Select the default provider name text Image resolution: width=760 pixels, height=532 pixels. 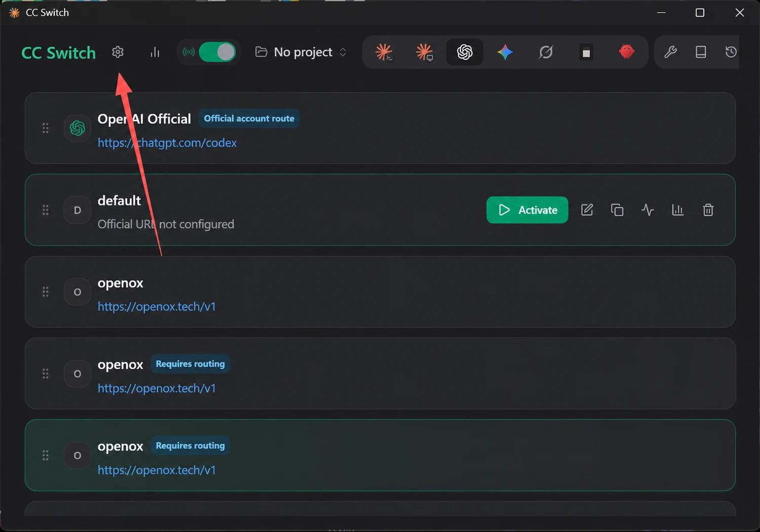coord(119,201)
